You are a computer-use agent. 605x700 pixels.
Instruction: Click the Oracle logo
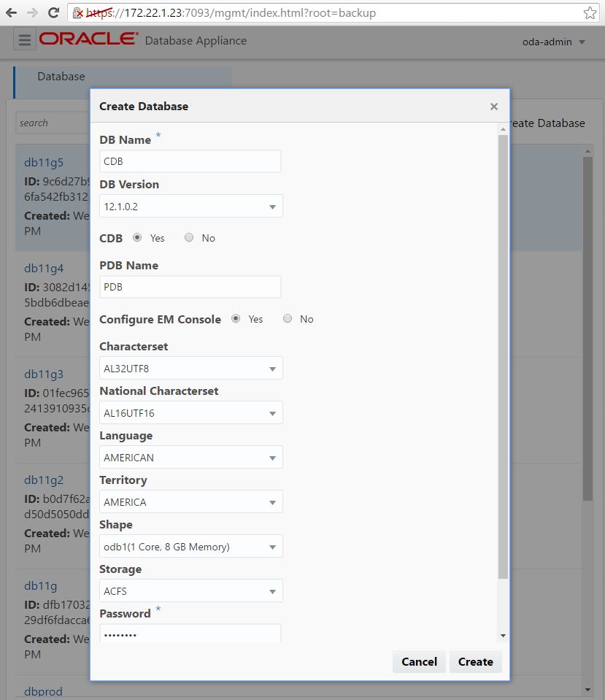(x=88, y=39)
